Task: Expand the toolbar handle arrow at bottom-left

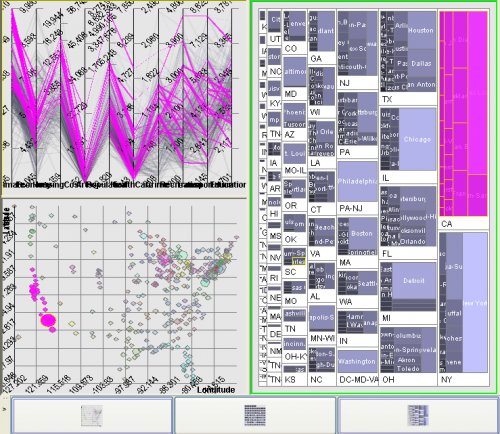Action: coord(4,409)
